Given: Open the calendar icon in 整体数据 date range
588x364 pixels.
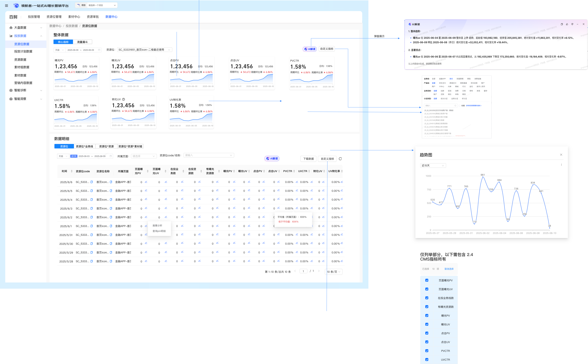Looking at the screenshot, I should click(99, 50).
